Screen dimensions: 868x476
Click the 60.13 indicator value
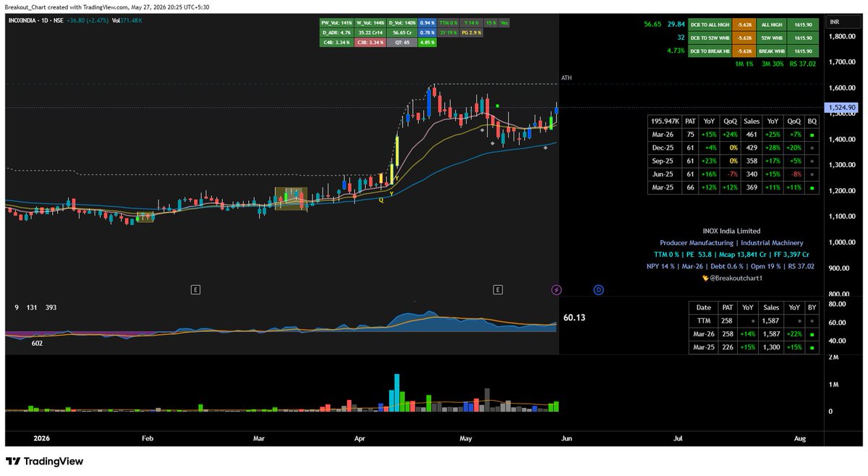(x=574, y=318)
